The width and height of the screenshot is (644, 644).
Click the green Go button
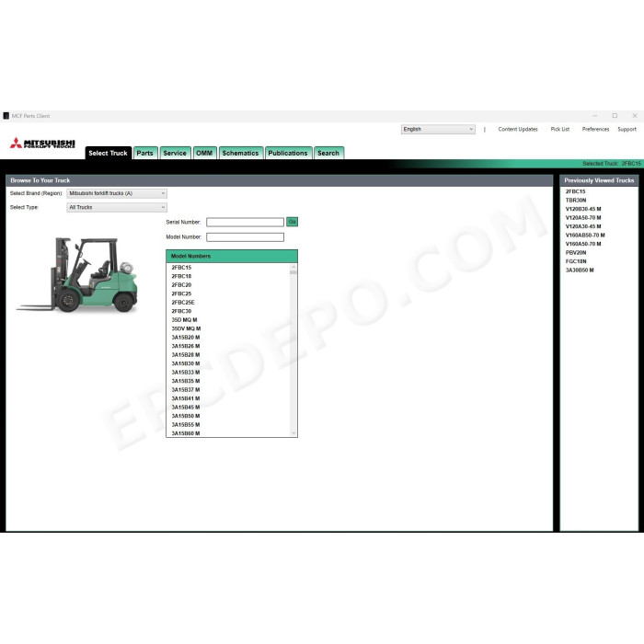pos(292,222)
